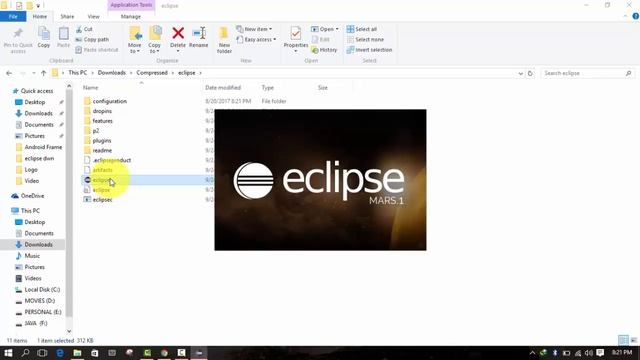The height and width of the screenshot is (360, 640).
Task: Open Windows Start menu
Action: click(x=8, y=353)
